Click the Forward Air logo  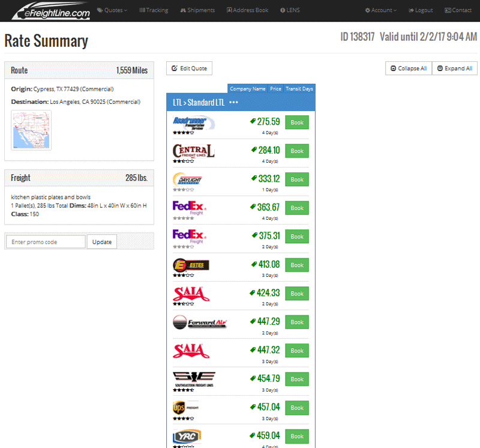(x=200, y=322)
